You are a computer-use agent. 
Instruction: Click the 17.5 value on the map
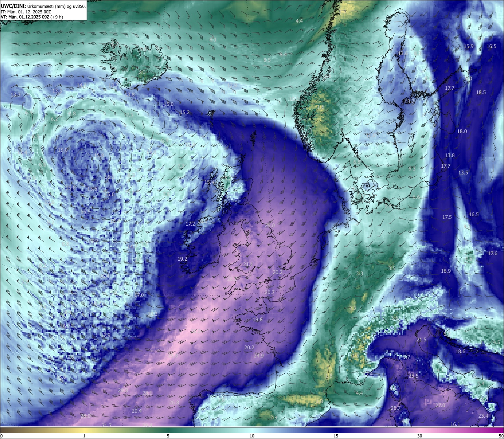[447, 217]
